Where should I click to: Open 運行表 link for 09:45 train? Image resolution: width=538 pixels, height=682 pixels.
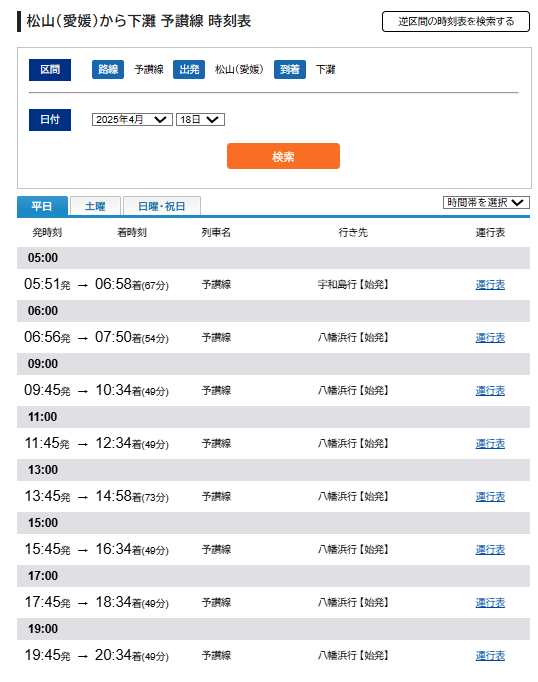coord(490,391)
